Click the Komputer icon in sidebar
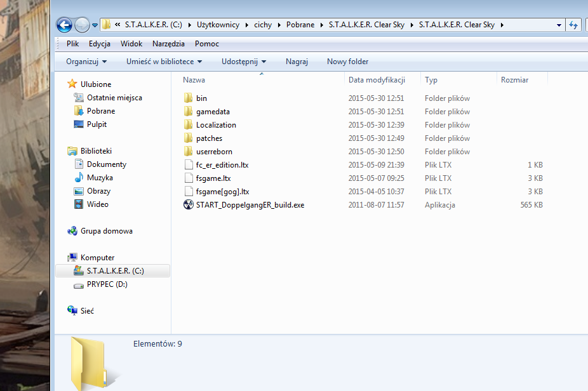Screen dimensions: 588x391 pyautogui.click(x=72, y=257)
